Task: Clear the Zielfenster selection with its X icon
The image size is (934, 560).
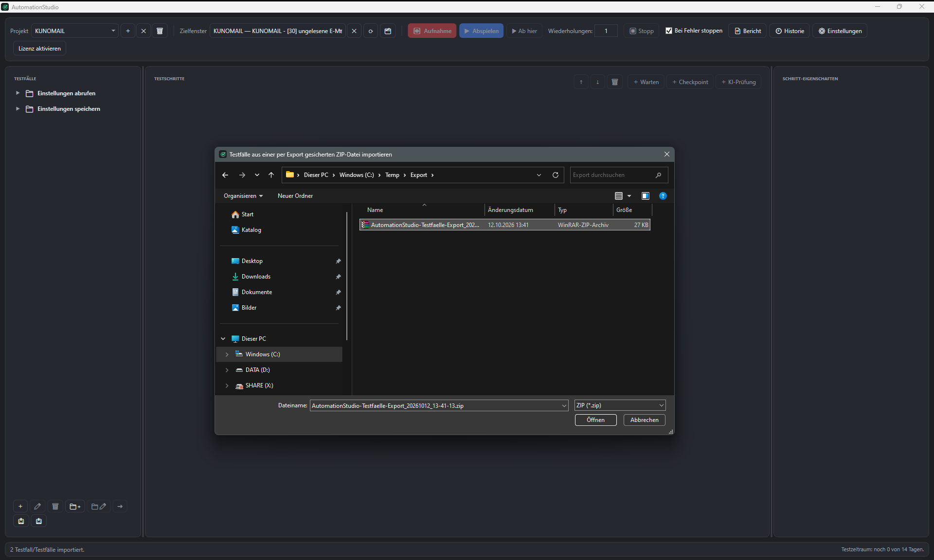Action: coord(354,31)
